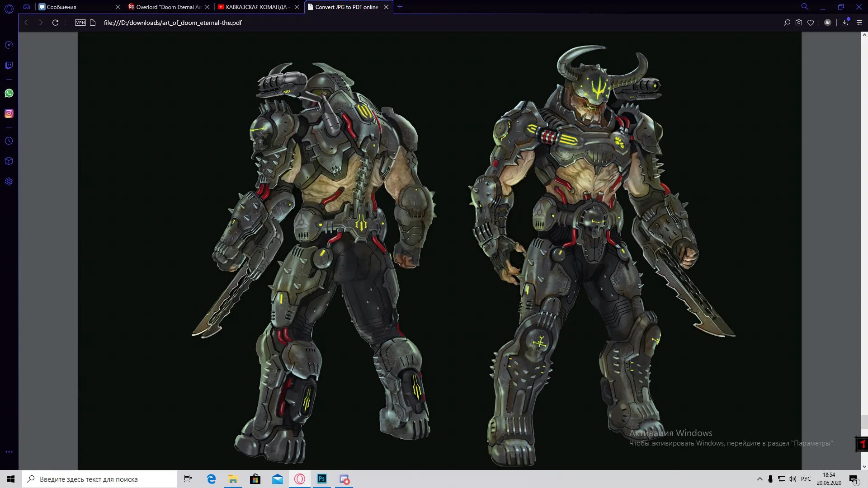Image resolution: width=868 pixels, height=488 pixels.
Task: Open Photoshop from the Windows taskbar
Action: click(x=322, y=479)
